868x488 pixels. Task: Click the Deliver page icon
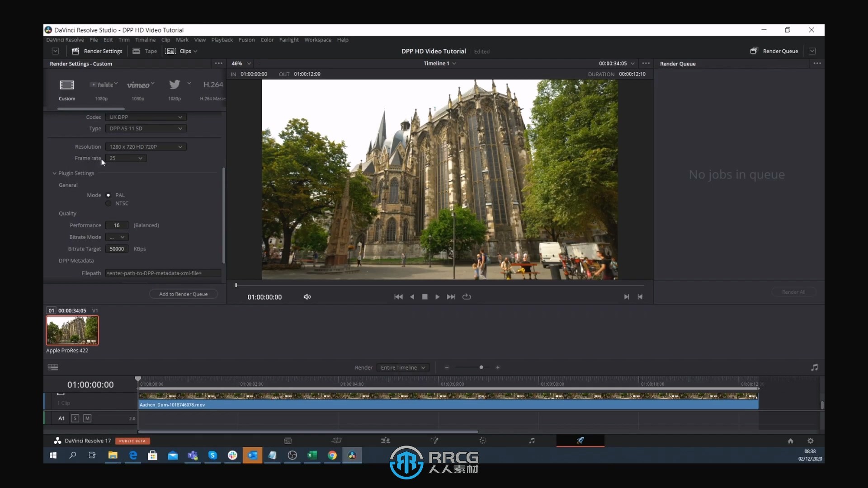coord(580,441)
